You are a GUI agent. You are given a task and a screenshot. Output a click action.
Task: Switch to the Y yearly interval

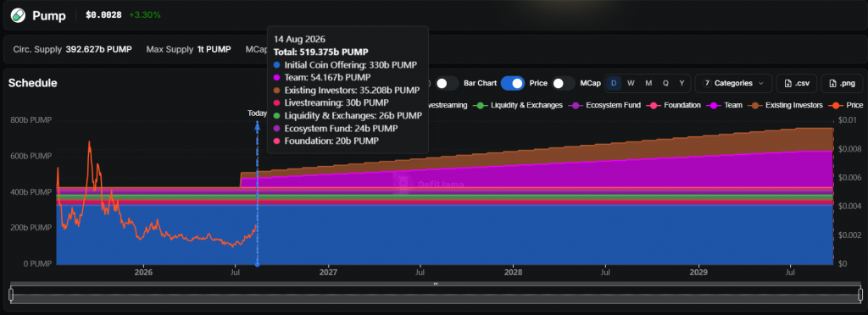tap(682, 84)
